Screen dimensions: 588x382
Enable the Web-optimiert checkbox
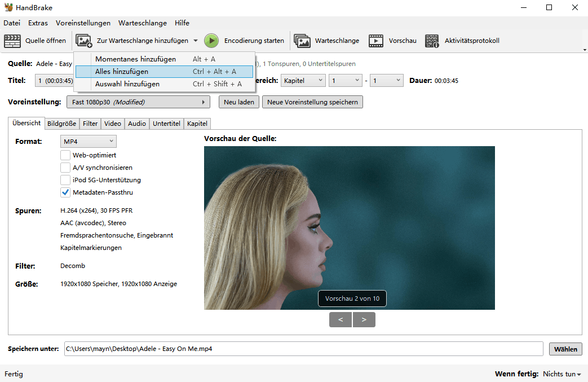[x=65, y=155]
